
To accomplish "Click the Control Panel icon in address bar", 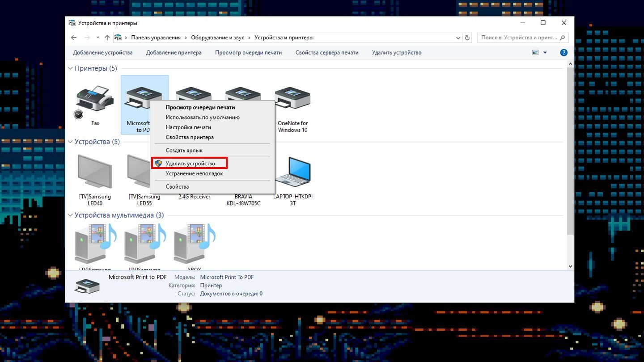I will pos(118,38).
